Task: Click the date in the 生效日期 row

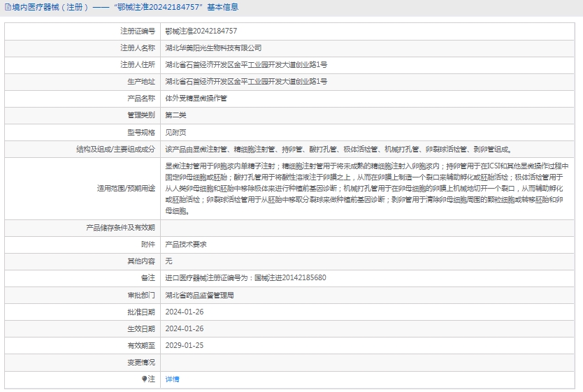Action: click(184, 328)
